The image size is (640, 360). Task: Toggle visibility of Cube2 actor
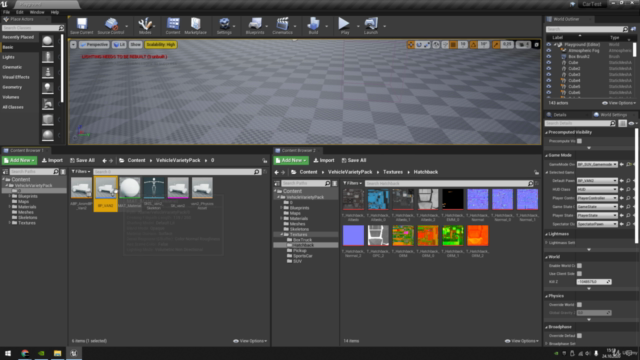[549, 69]
